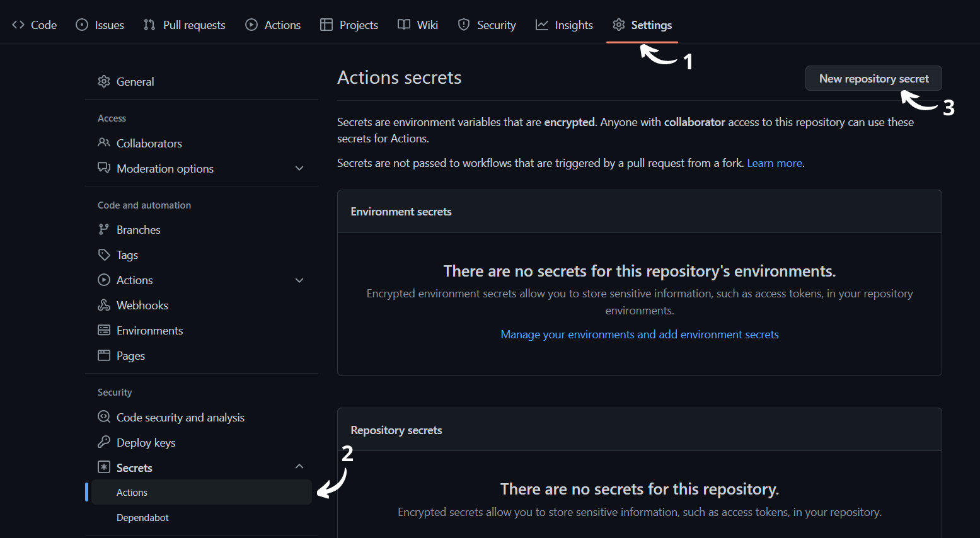Image resolution: width=980 pixels, height=538 pixels.
Task: Click the Issues circle-dot icon
Action: [x=82, y=25]
